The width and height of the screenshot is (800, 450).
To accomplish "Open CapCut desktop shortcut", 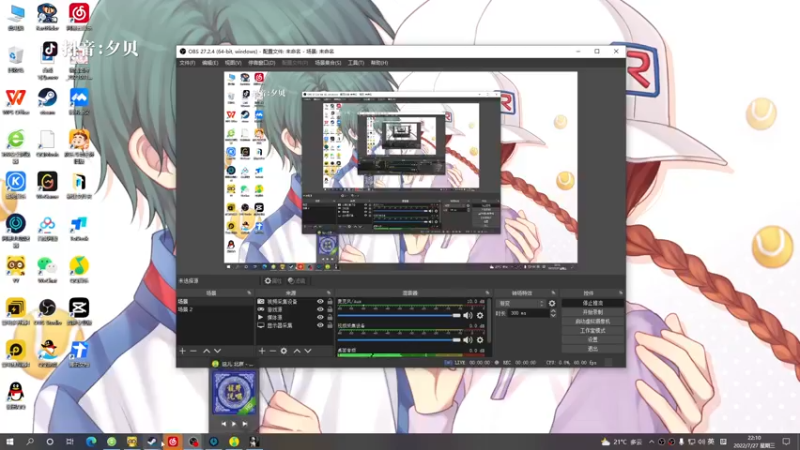I will [79, 311].
